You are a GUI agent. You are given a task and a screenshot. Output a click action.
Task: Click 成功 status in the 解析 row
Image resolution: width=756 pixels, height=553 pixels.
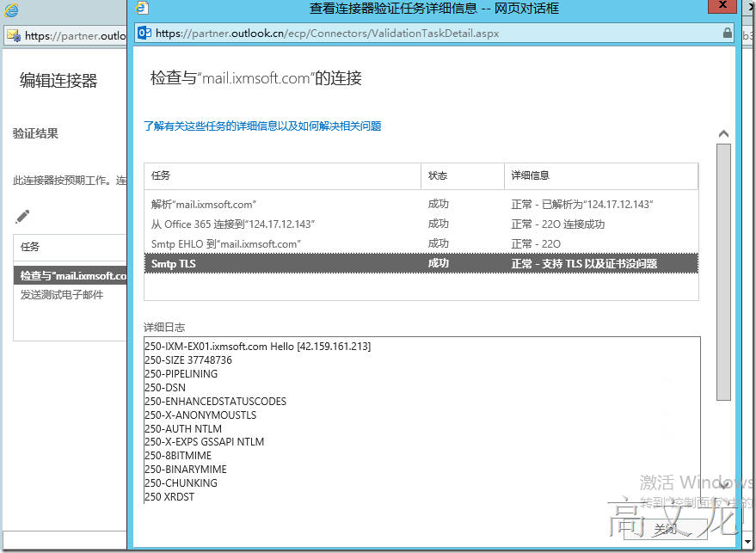(x=439, y=204)
